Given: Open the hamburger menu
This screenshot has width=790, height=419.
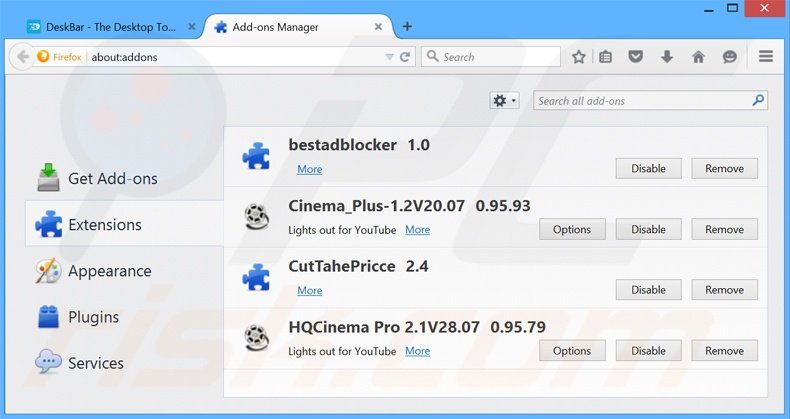Looking at the screenshot, I should pos(766,56).
